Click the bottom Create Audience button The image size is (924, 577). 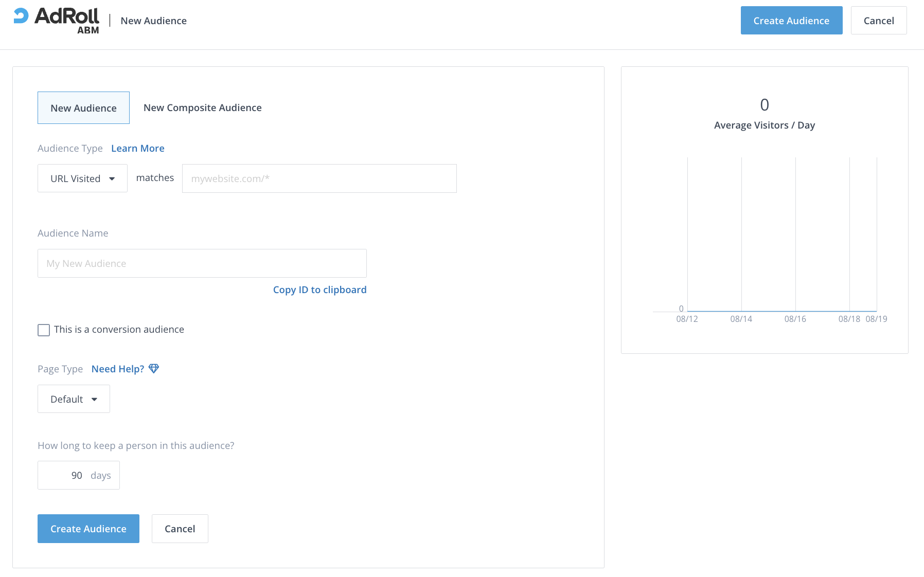tap(88, 529)
